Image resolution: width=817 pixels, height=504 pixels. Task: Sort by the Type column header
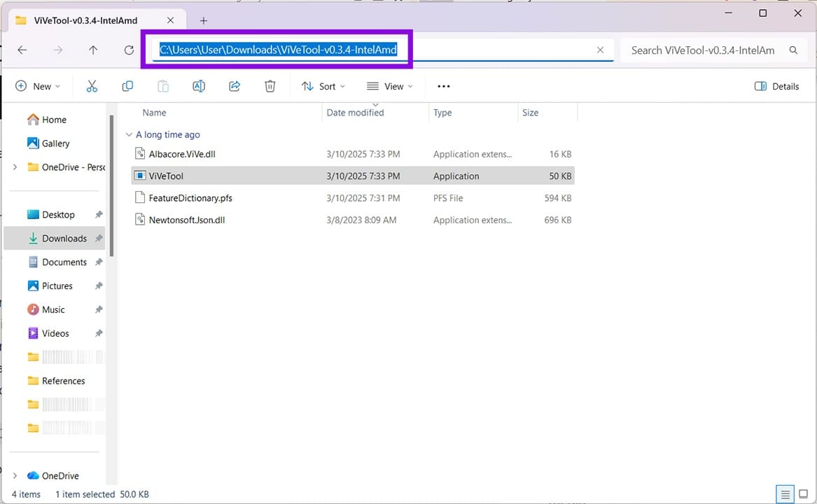tap(442, 113)
